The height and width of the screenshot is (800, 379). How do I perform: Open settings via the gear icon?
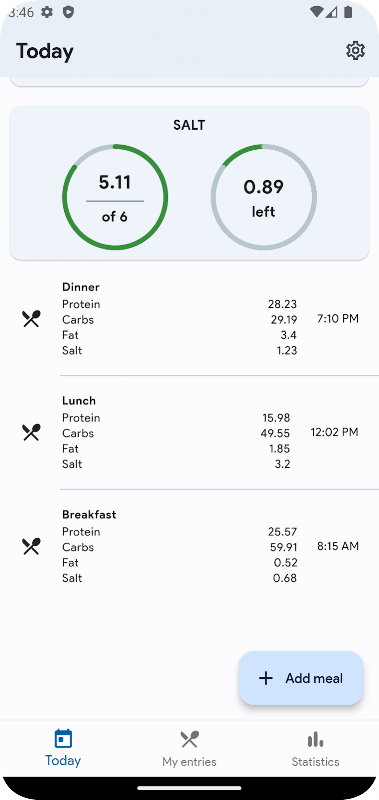click(x=355, y=51)
